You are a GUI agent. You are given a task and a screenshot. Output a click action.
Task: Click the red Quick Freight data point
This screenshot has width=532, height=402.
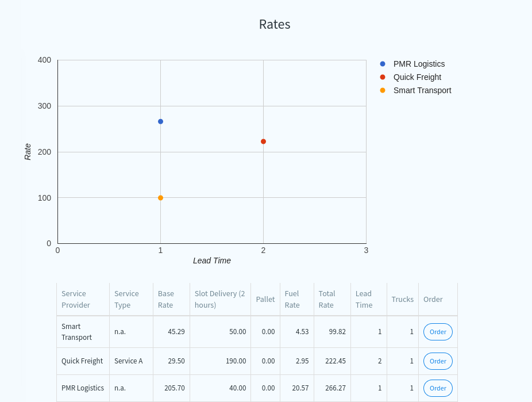tap(263, 141)
